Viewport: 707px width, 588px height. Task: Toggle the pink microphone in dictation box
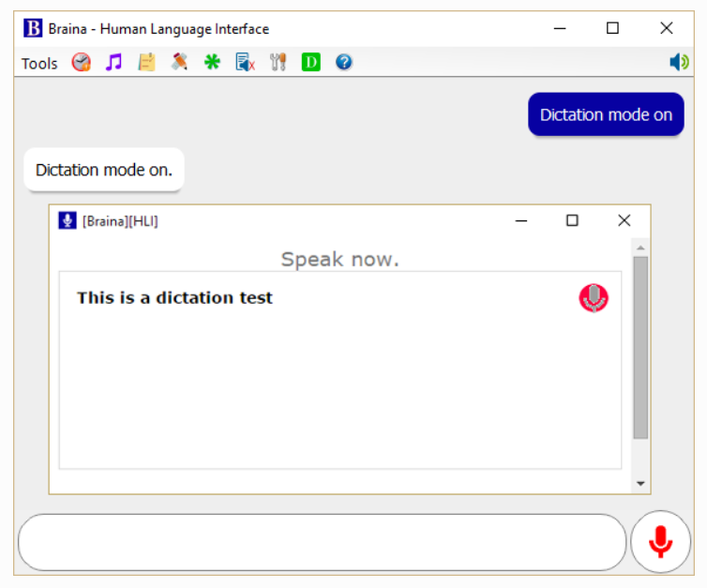point(594,297)
